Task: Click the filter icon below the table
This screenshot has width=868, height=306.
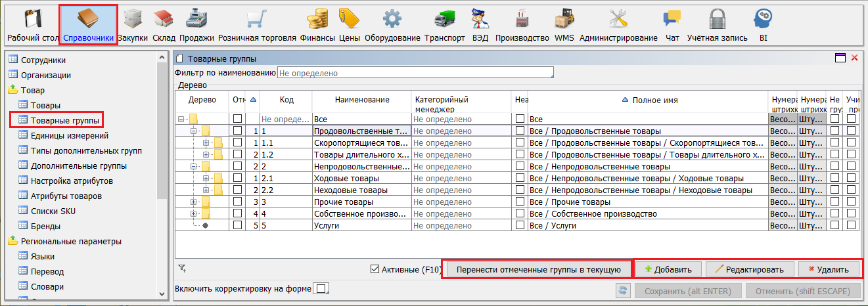Action: [x=183, y=268]
